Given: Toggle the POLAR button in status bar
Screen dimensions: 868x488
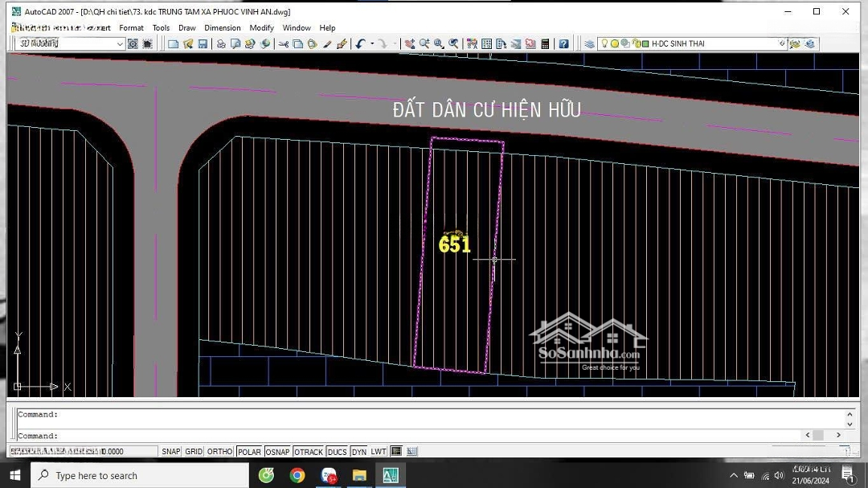Looking at the screenshot, I should (249, 452).
